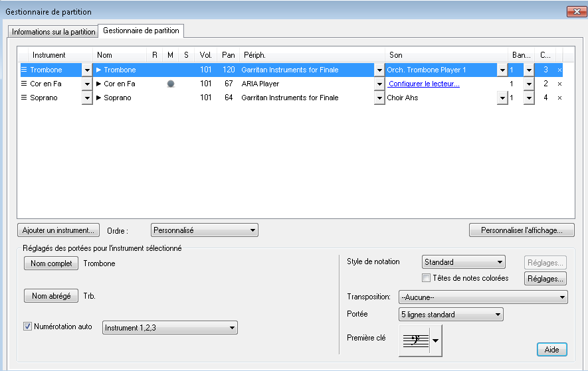Click Ajouter un instrument button

click(58, 230)
